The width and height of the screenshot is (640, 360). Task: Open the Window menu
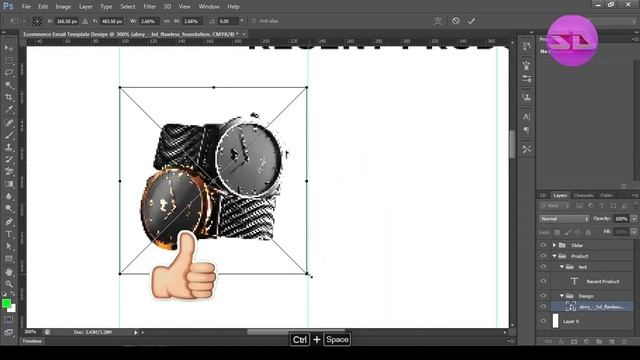pos(209,7)
